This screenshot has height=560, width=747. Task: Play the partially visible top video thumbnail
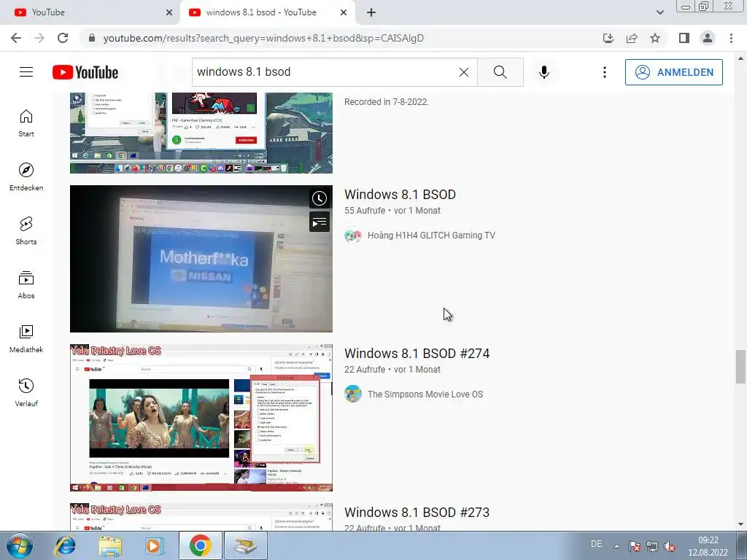tap(201, 133)
